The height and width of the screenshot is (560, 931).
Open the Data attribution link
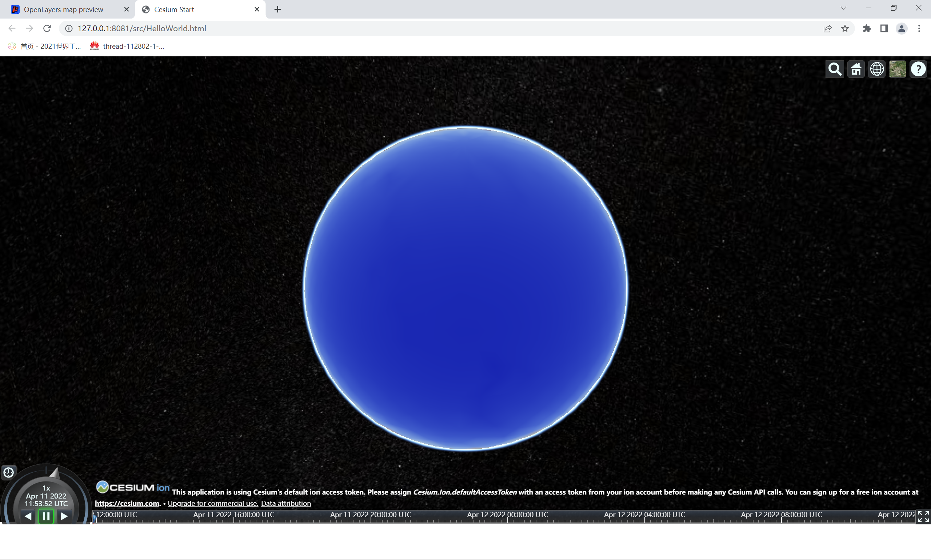click(286, 503)
